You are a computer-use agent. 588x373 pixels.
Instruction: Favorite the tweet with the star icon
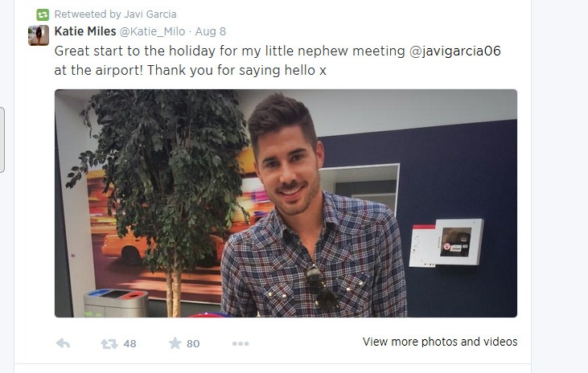[175, 343]
